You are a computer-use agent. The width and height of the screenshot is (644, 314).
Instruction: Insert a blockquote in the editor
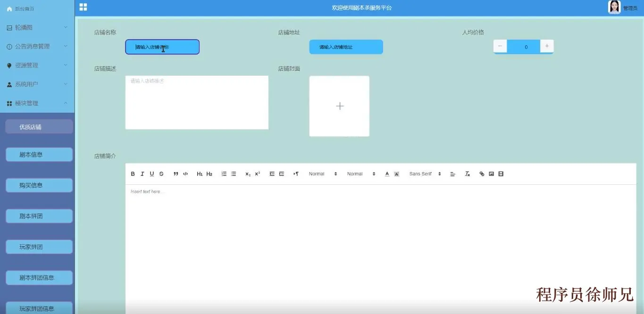[x=176, y=174]
